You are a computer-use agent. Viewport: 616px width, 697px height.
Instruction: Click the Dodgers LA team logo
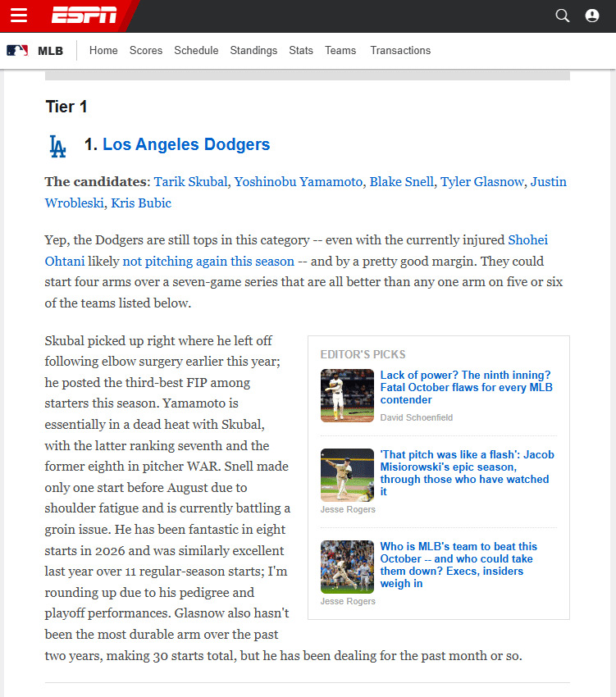tap(57, 146)
